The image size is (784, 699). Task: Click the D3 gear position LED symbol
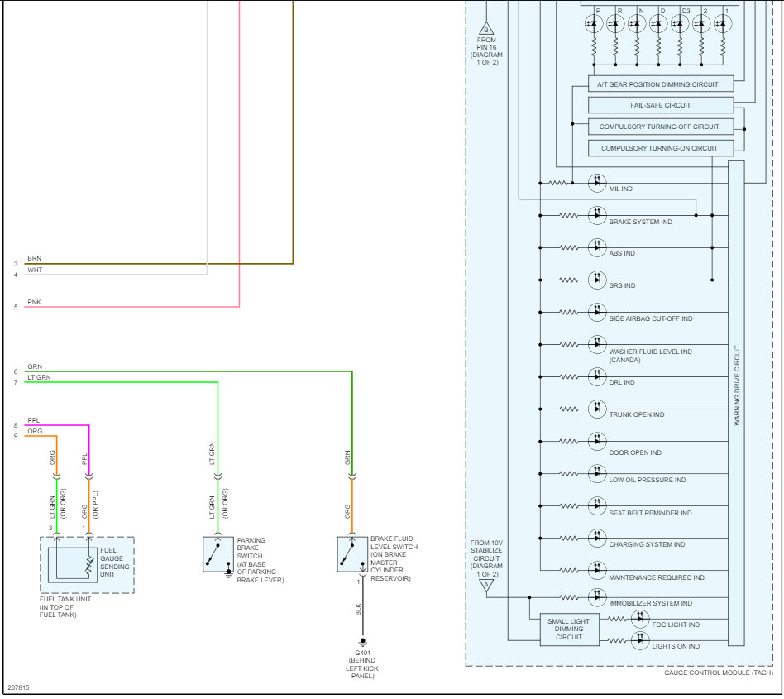[x=680, y=23]
